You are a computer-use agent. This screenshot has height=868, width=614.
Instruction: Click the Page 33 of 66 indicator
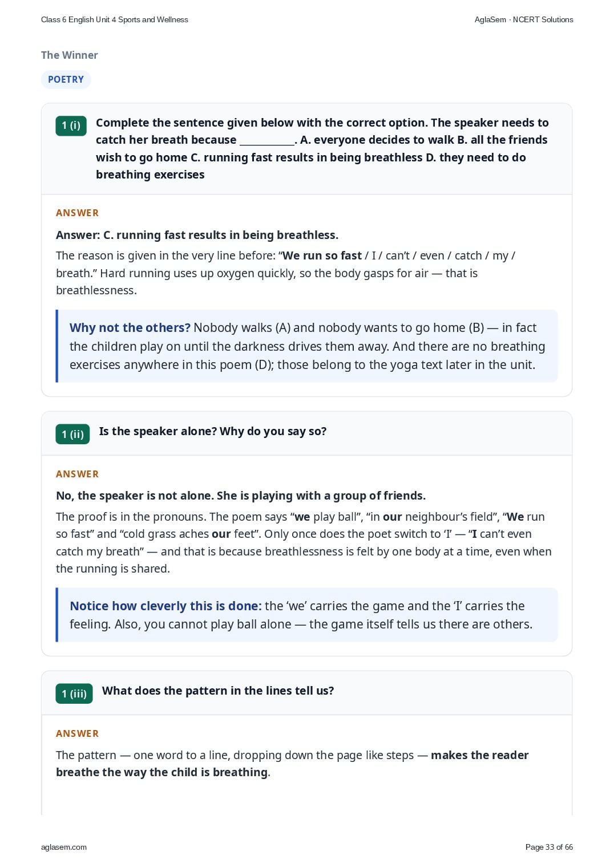pyautogui.click(x=549, y=847)
